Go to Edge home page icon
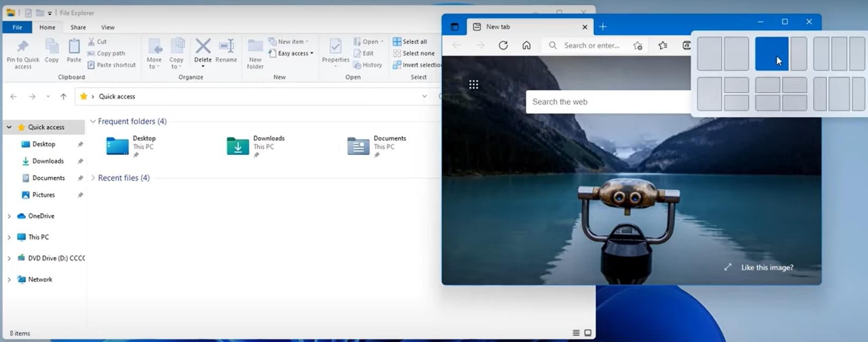This screenshot has height=342, width=868. pyautogui.click(x=526, y=45)
